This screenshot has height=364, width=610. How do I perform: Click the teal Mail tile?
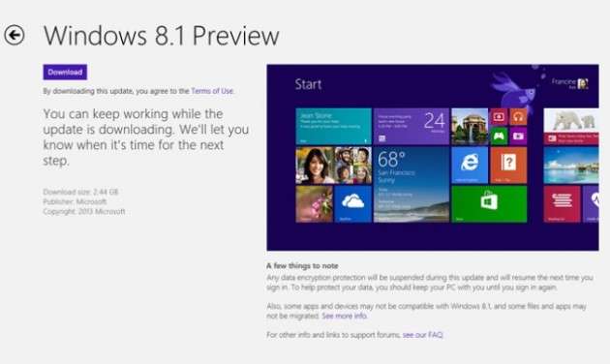tap(333, 127)
